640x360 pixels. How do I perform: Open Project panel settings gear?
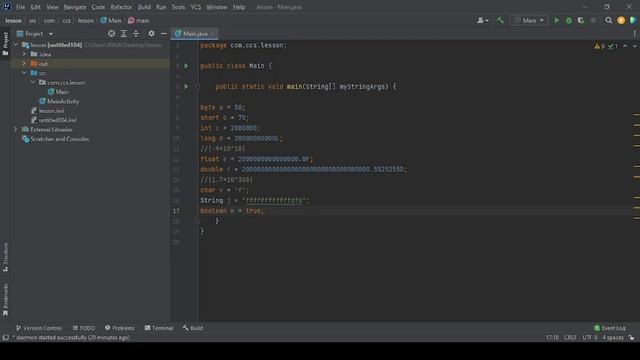151,33
